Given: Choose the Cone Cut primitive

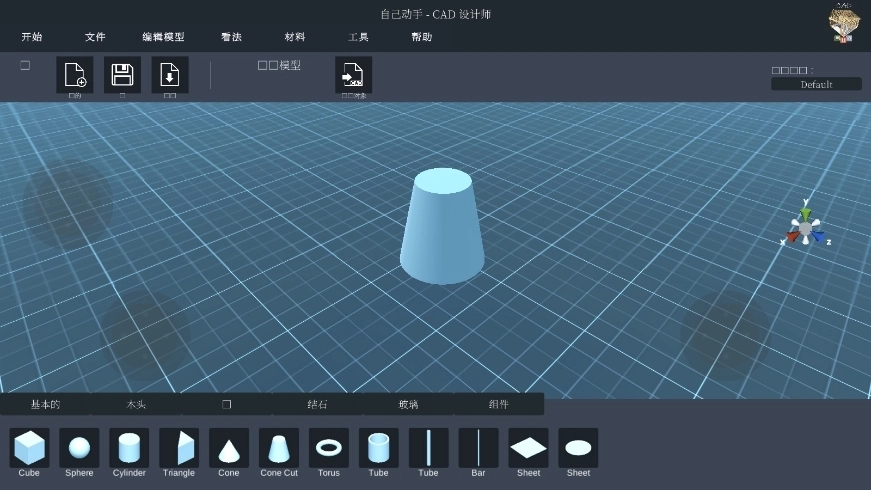Looking at the screenshot, I should pos(279,448).
